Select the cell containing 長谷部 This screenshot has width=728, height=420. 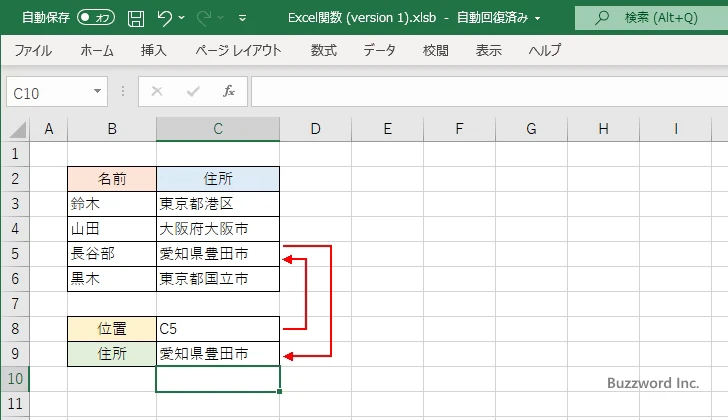click(112, 254)
